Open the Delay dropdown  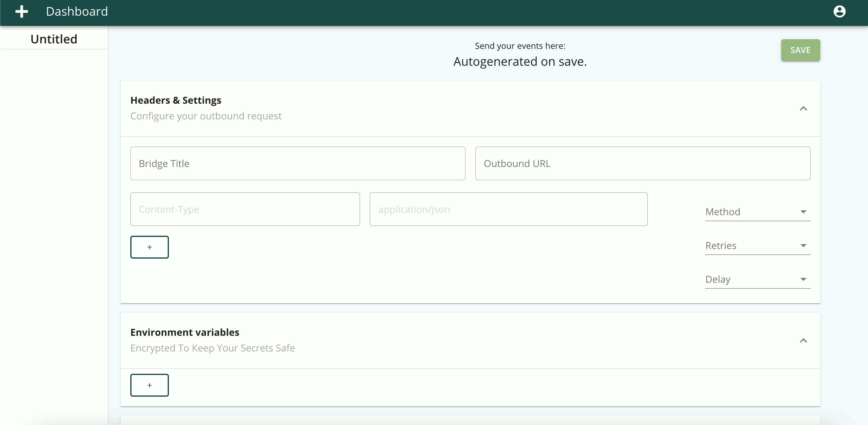[x=757, y=279]
